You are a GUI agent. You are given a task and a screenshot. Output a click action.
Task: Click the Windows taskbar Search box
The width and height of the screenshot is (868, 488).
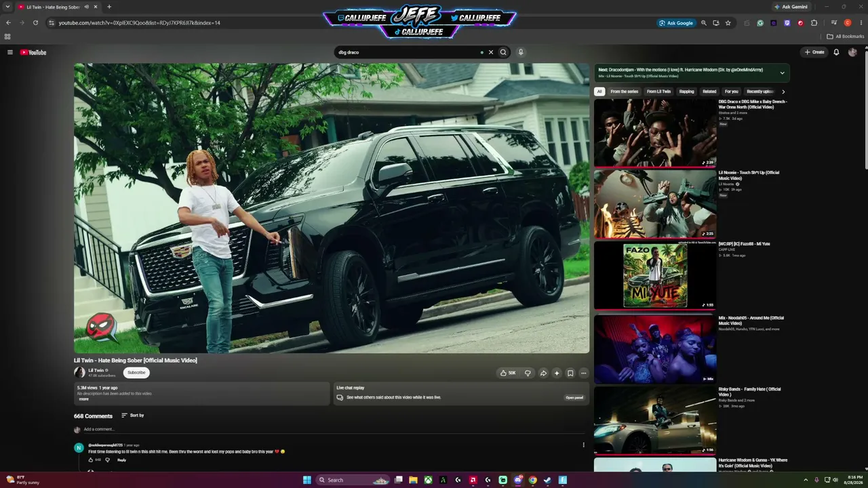point(354,480)
